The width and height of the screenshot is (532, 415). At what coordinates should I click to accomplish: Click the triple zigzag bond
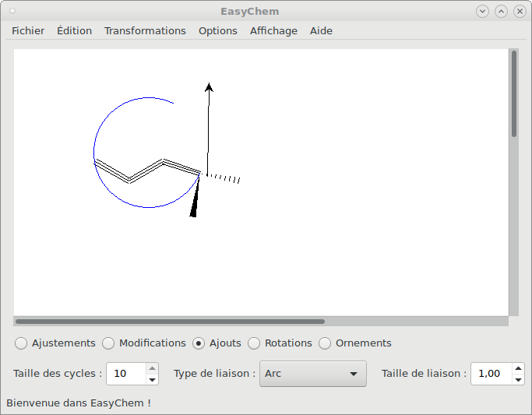point(146,171)
